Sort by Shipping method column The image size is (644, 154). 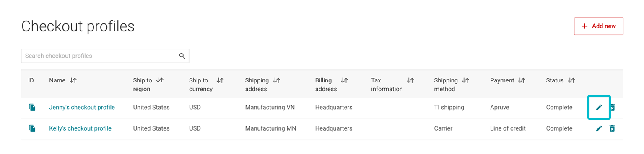pyautogui.click(x=465, y=80)
